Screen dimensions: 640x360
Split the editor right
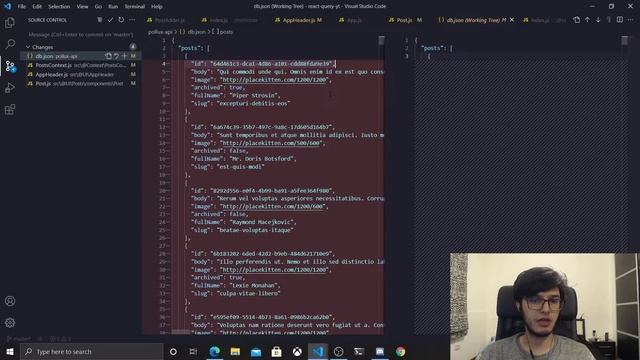pos(620,20)
